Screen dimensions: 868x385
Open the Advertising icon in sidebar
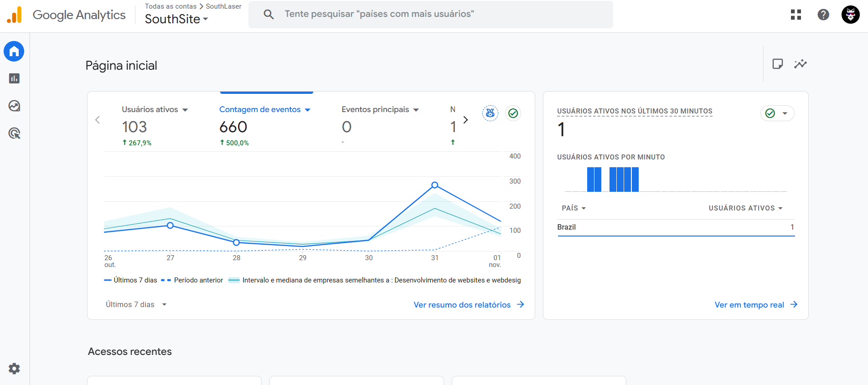pyautogui.click(x=14, y=133)
